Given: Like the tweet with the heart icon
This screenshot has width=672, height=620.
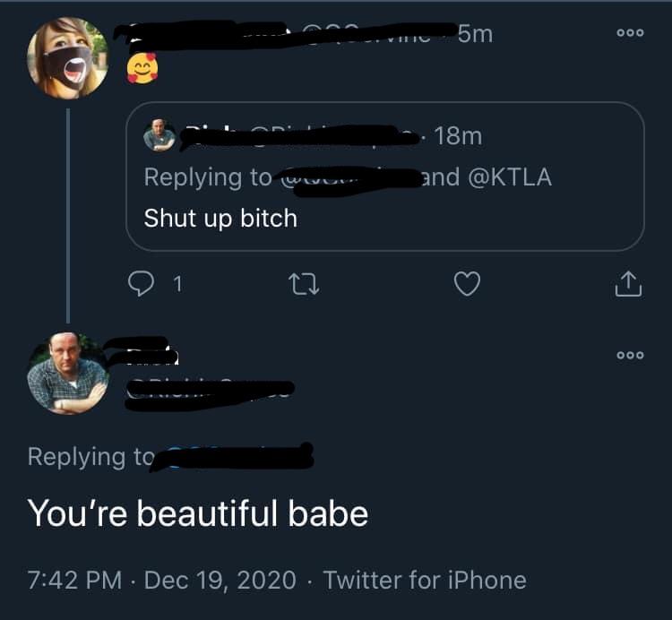Looking at the screenshot, I should point(466,284).
